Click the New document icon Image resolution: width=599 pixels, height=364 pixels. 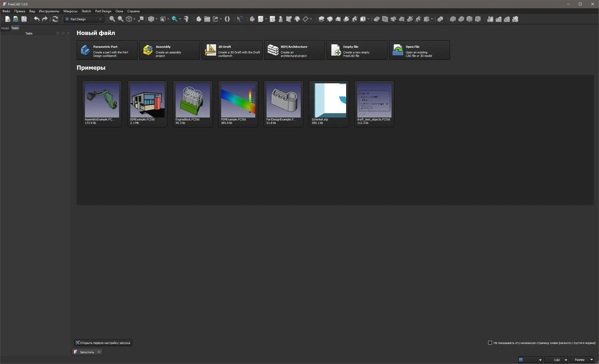click(8, 19)
